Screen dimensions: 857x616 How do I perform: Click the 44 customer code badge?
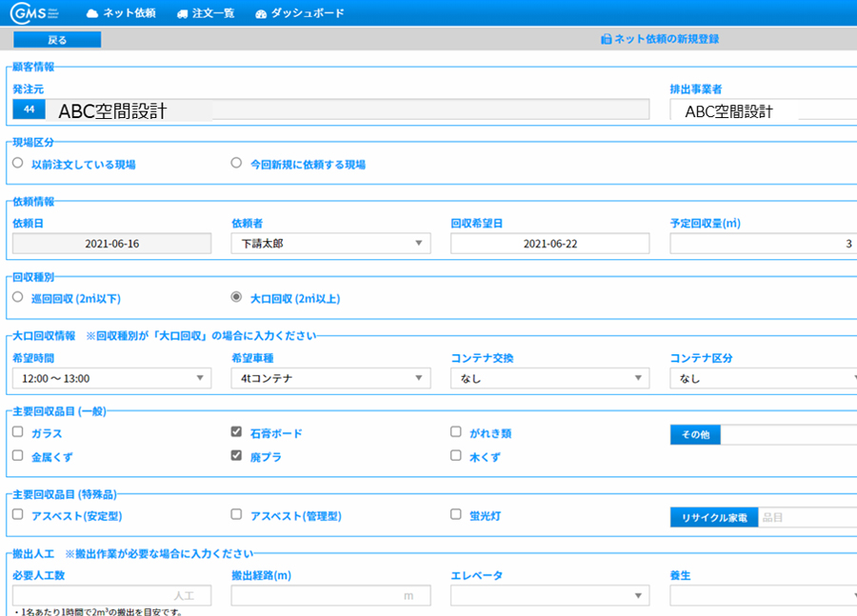point(29,109)
